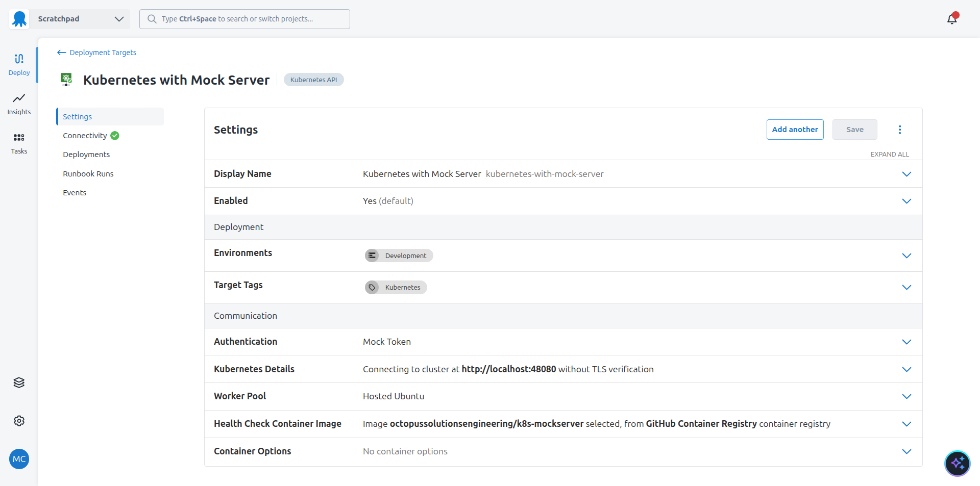Screen dimensions: 980x486
Task: Click inside the search bar
Action: [244, 19]
